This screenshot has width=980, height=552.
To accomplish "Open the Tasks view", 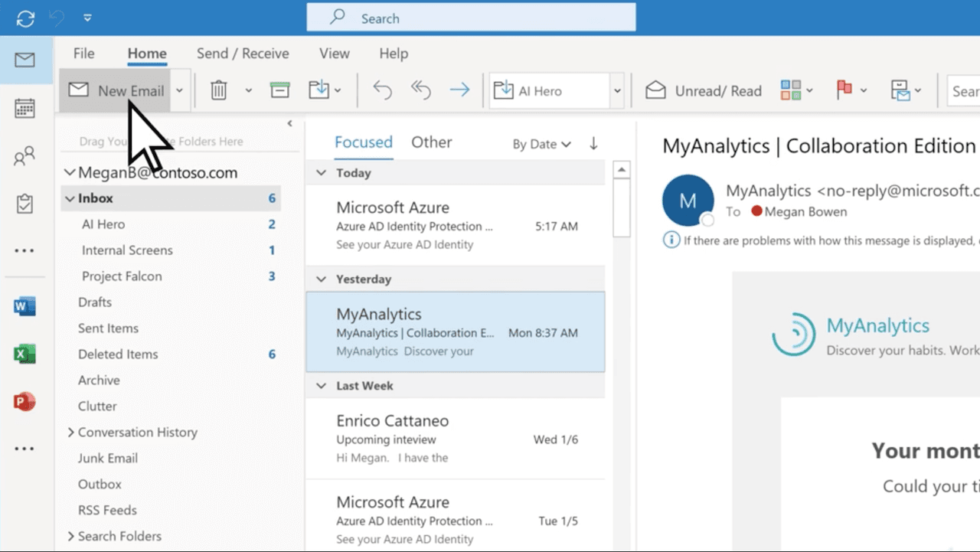I will (x=25, y=202).
